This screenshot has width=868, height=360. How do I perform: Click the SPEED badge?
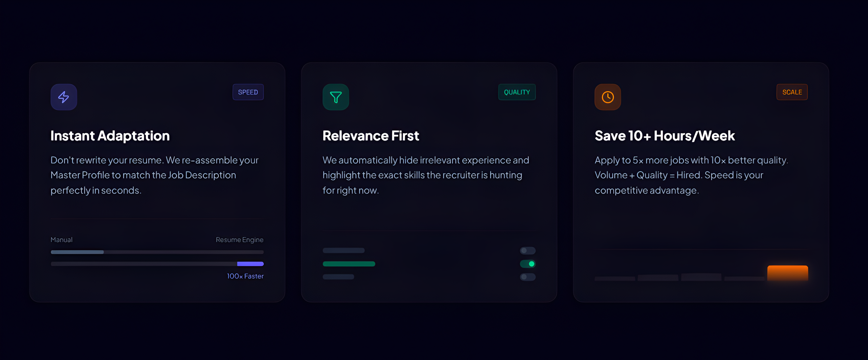tap(248, 92)
